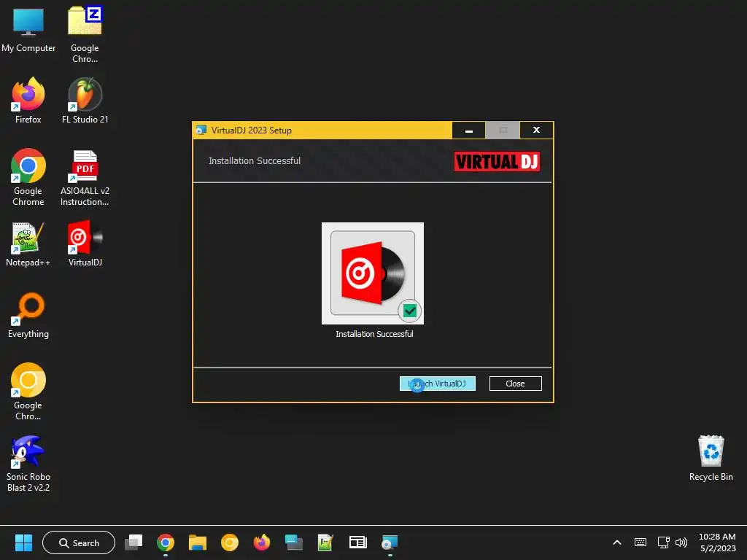Select the Sonic Robo Blast 2 v2.2 shortcut
This screenshot has height=560, width=747.
click(28, 463)
